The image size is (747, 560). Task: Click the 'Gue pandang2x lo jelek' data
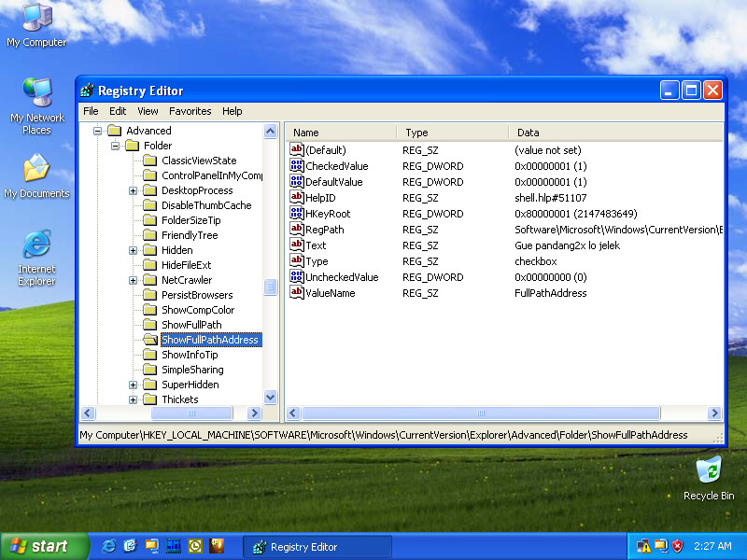pyautogui.click(x=567, y=245)
